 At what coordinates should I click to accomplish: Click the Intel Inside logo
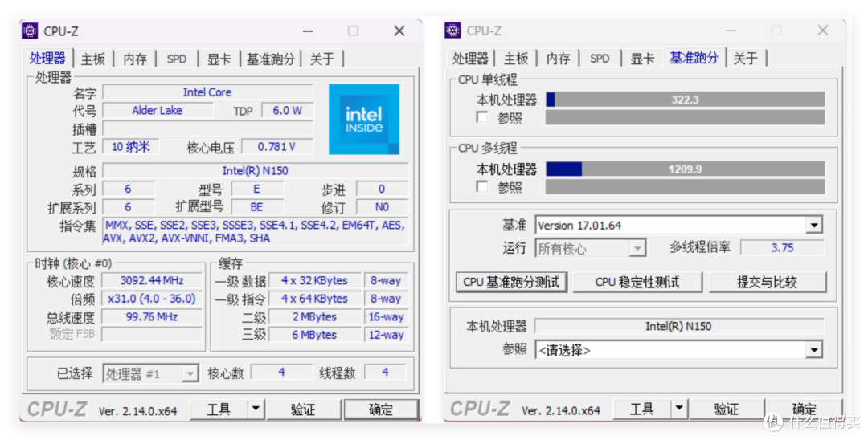[x=364, y=120]
